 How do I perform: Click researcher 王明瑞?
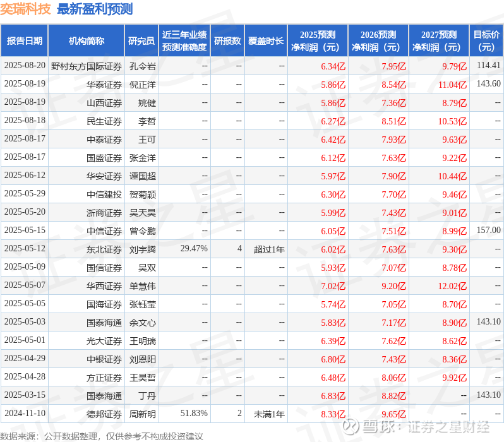pyautogui.click(x=142, y=341)
